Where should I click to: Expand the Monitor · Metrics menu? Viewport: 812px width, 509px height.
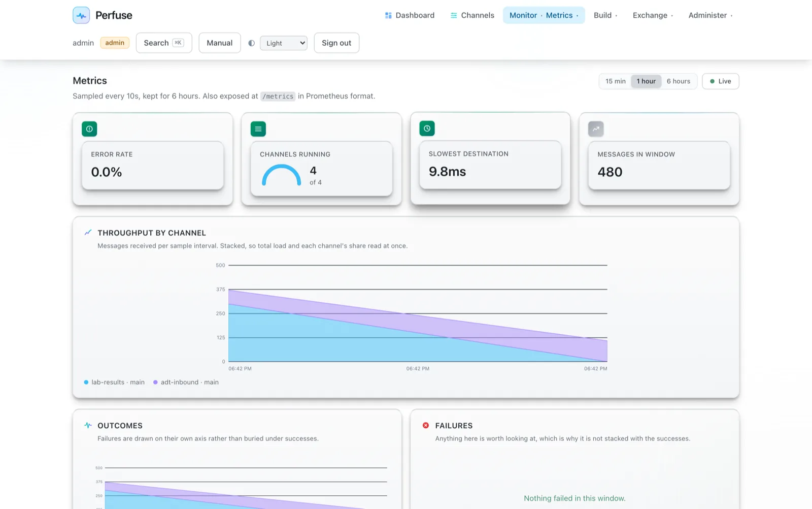(544, 15)
